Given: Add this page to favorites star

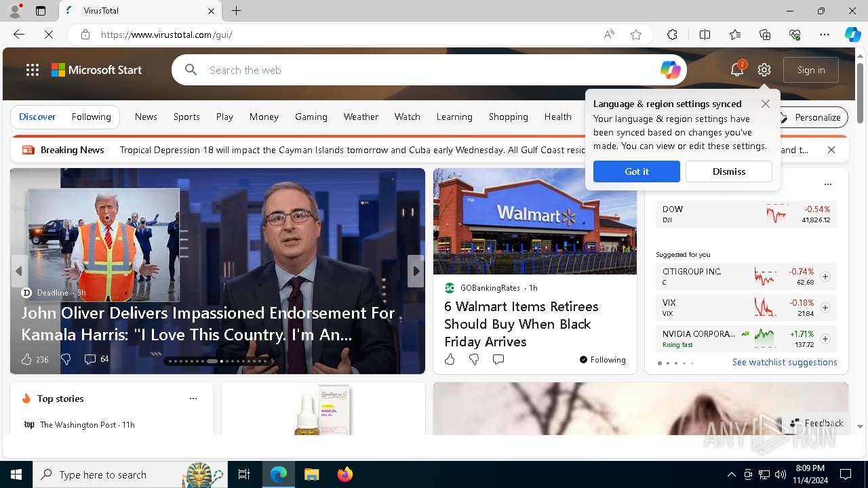Looking at the screenshot, I should pyautogui.click(x=636, y=35).
